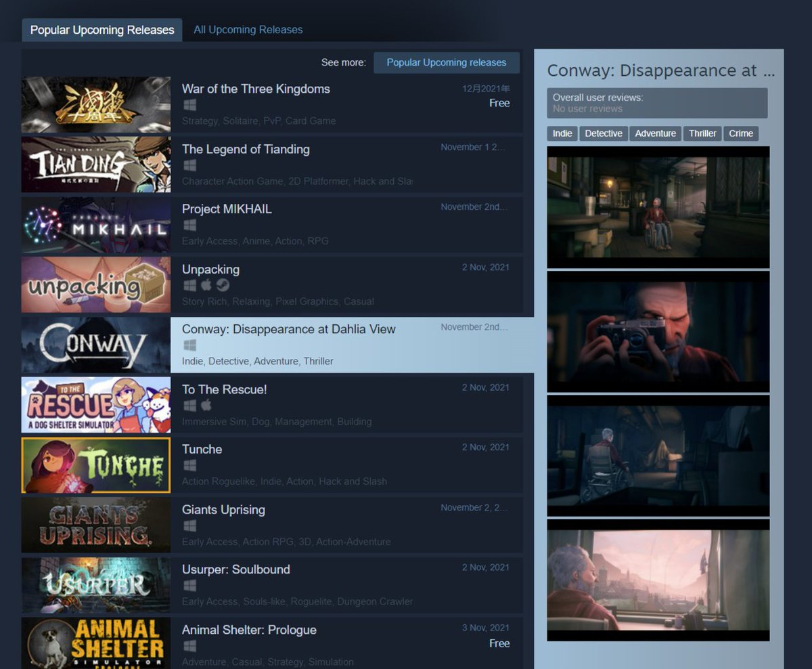The width and height of the screenshot is (812, 669).
Task: Click the See more Popular Upcoming releases button
Action: tap(447, 62)
